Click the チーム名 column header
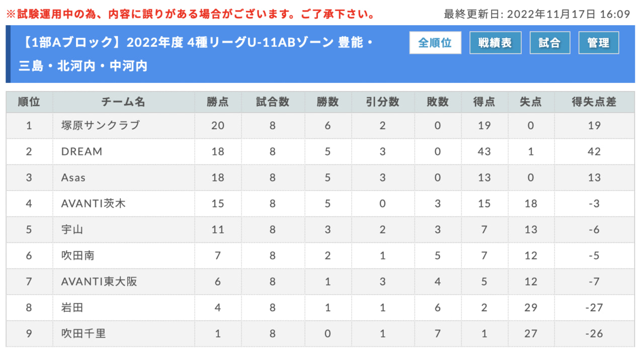644x356 pixels. (x=123, y=102)
